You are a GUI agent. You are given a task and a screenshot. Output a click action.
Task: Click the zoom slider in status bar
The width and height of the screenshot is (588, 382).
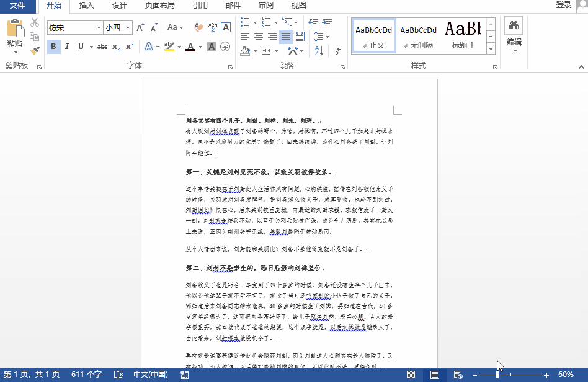pyautogui.click(x=497, y=375)
